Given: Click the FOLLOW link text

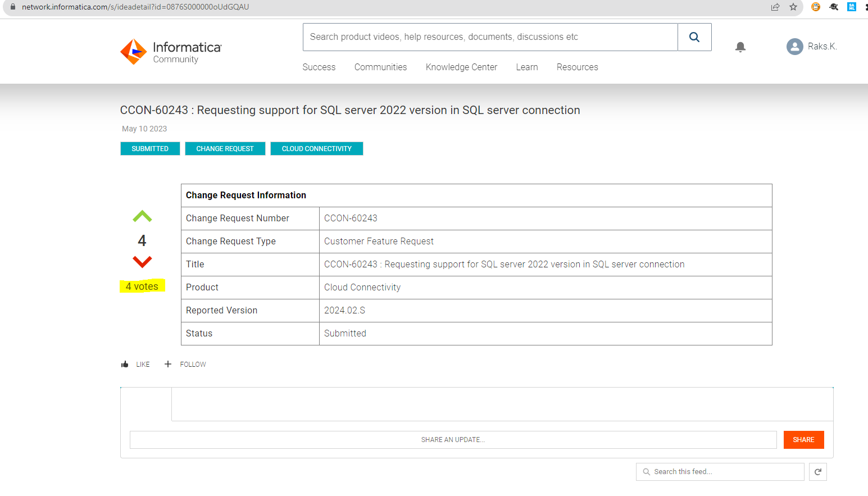Looking at the screenshot, I should 193,365.
